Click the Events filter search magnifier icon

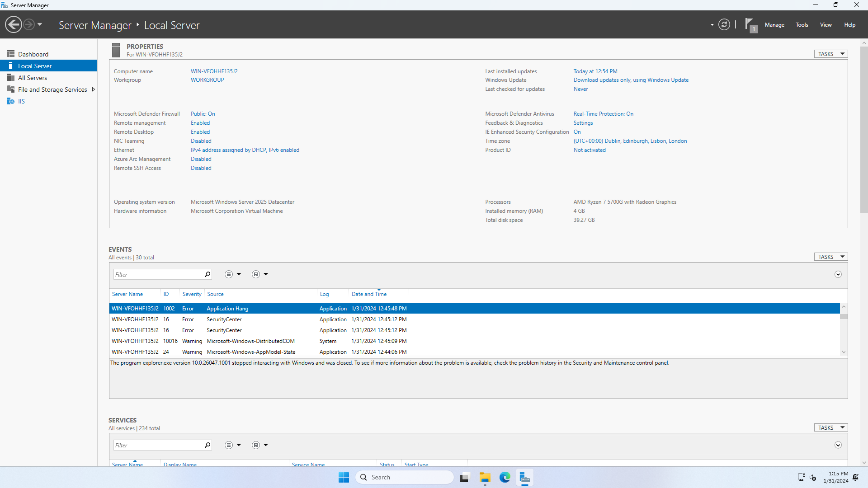coord(208,274)
